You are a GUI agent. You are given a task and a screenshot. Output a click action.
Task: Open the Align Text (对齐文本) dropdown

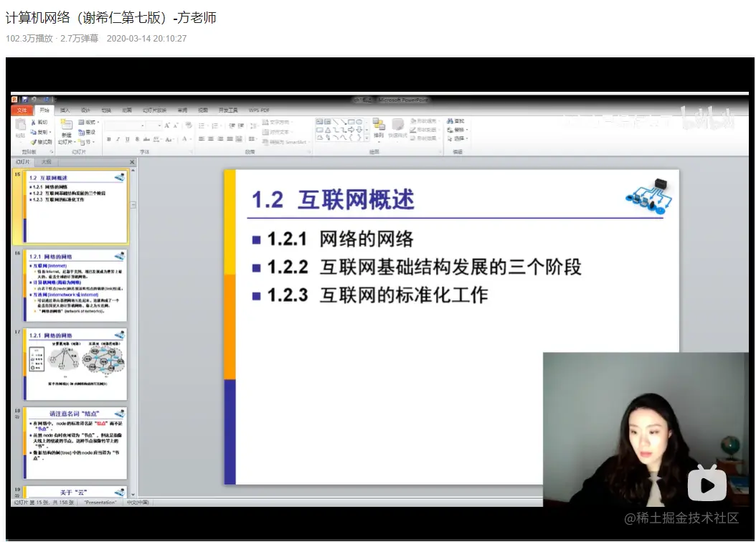[x=277, y=132]
